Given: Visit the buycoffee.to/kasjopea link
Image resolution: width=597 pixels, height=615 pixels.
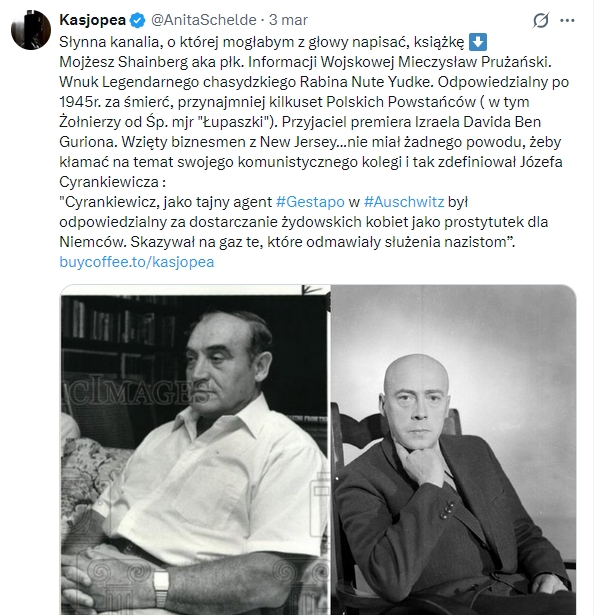Looking at the screenshot, I should pyautogui.click(x=137, y=262).
